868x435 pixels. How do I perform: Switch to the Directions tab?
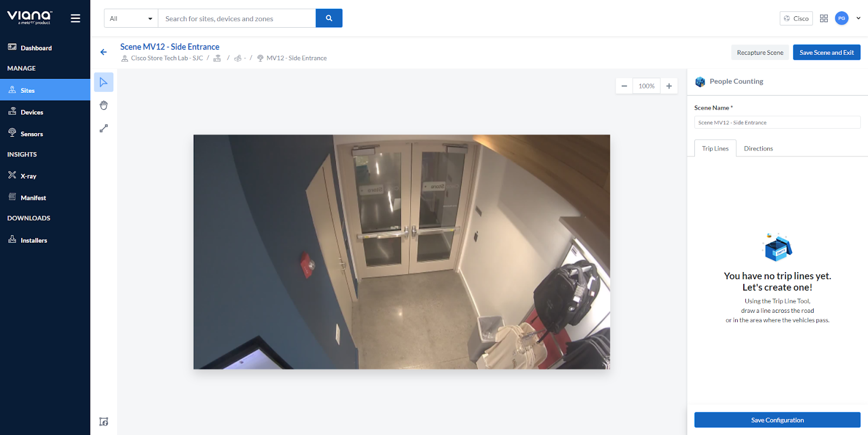(758, 149)
